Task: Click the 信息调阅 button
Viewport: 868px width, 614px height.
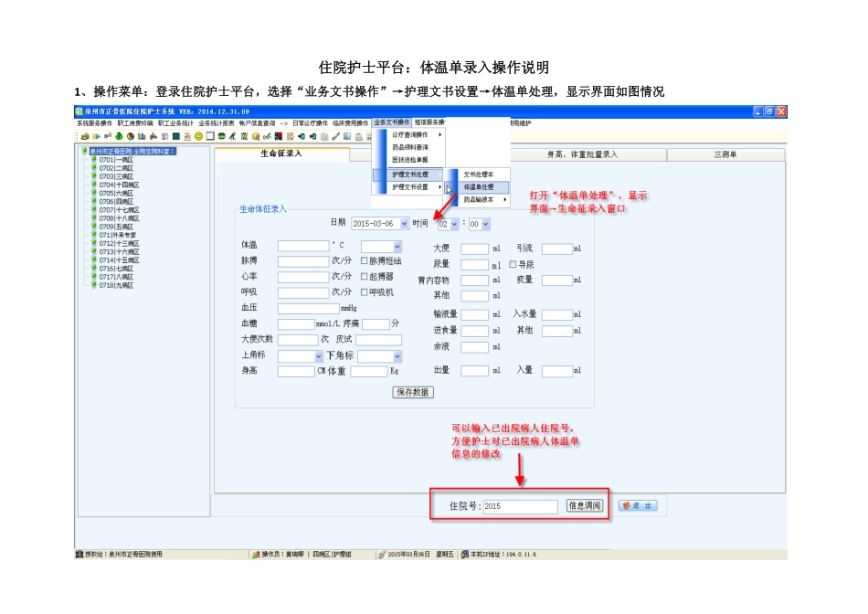Action: click(585, 505)
